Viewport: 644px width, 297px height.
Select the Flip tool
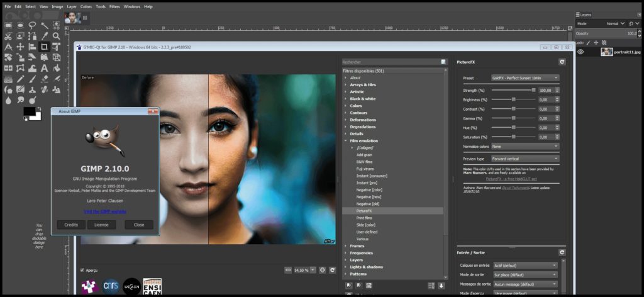pos(8,68)
